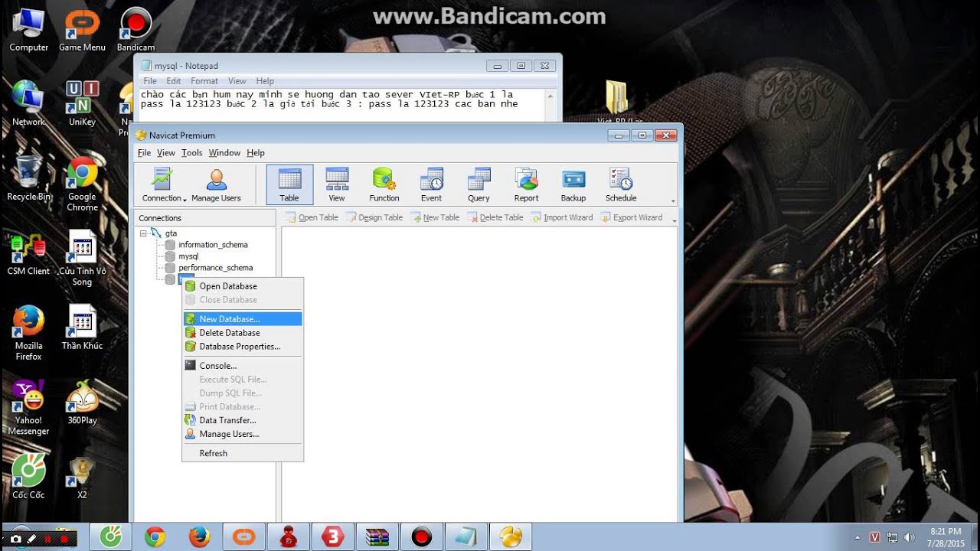The width and height of the screenshot is (980, 551).
Task: Open Notepad's Edit menu
Action: click(174, 81)
